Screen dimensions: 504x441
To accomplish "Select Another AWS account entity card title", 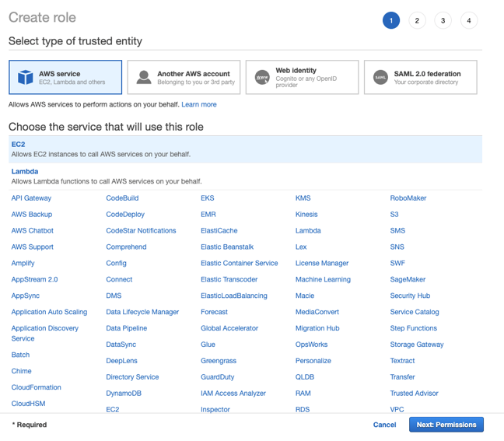I will 194,74.
